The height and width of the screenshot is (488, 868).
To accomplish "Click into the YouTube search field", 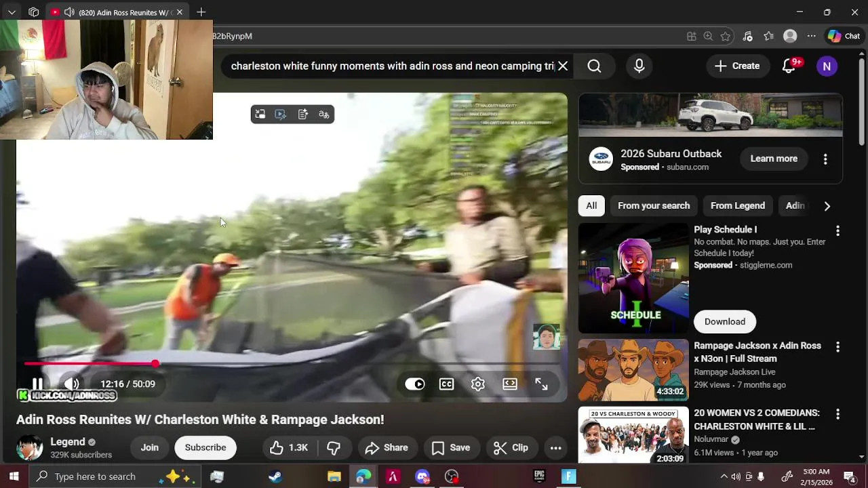I will point(392,66).
